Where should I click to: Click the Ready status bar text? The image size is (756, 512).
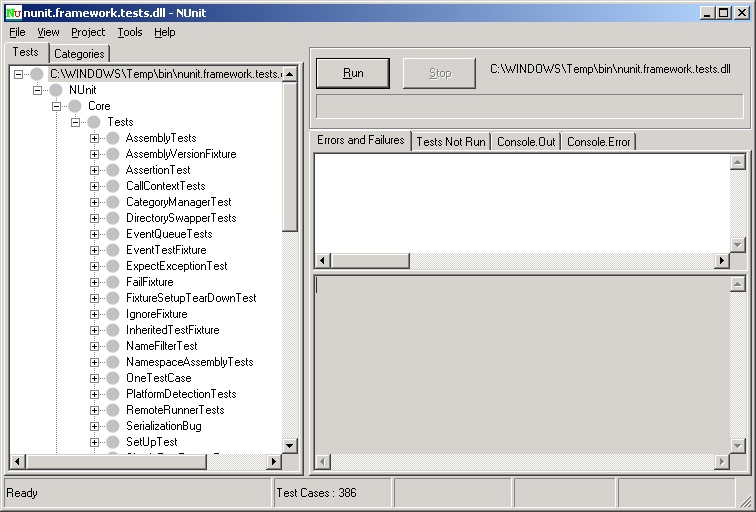22,493
